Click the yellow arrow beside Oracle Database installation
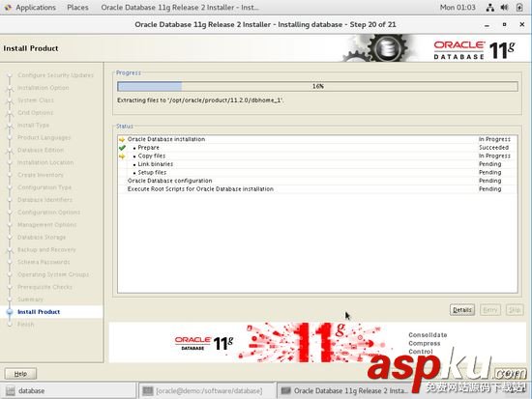Screen dimensions: 532x399 tap(122, 139)
